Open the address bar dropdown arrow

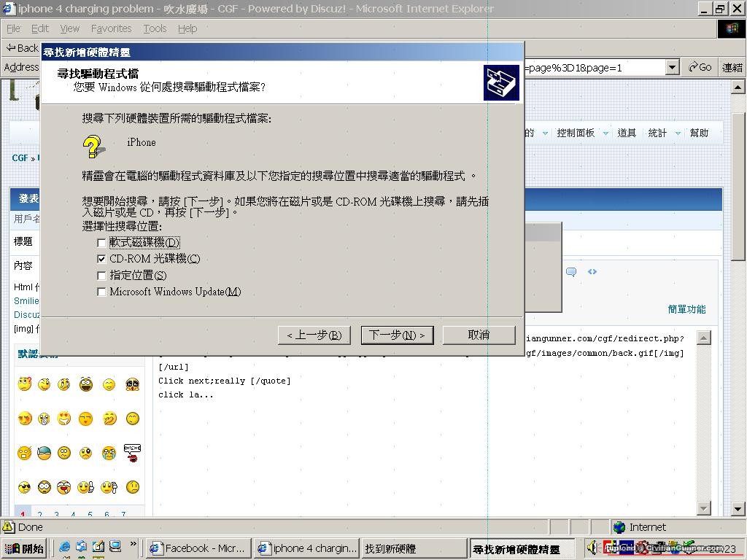(x=672, y=67)
